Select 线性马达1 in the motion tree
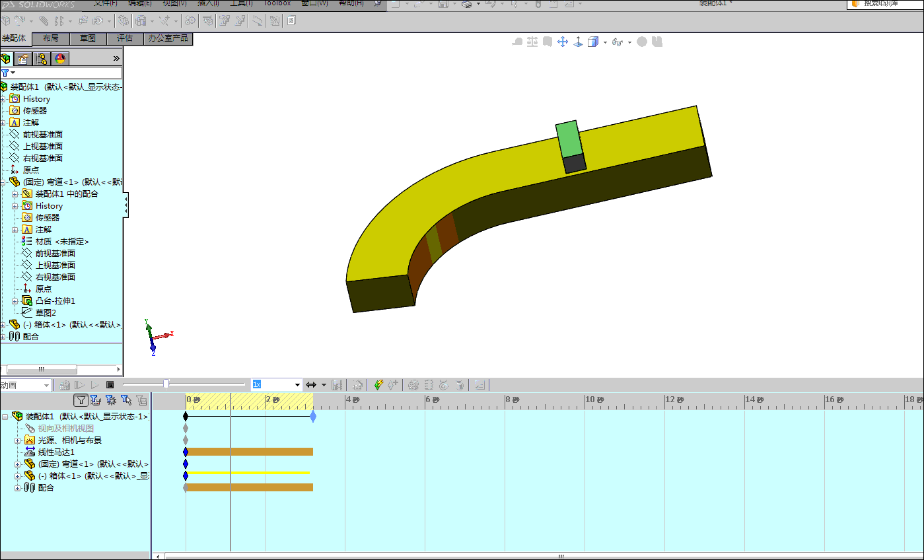 pyautogui.click(x=56, y=452)
